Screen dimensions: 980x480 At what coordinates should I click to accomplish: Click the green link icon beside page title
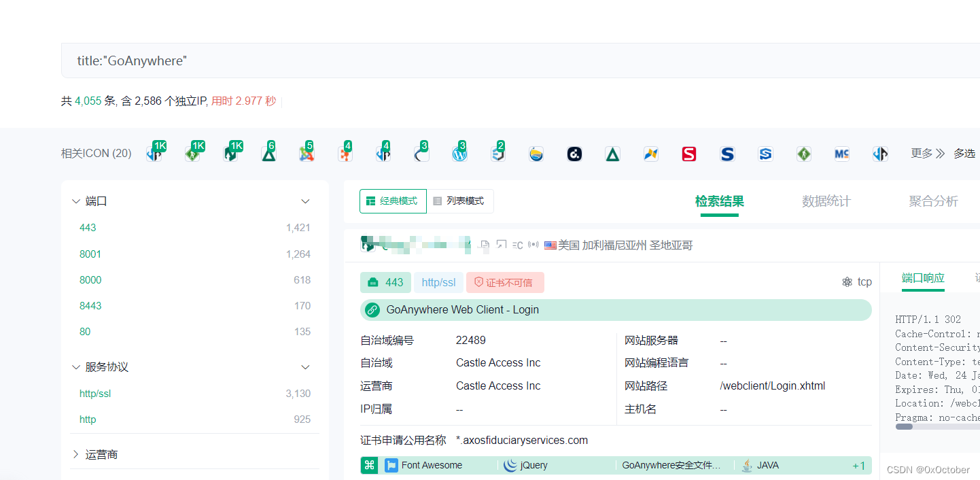click(x=372, y=310)
